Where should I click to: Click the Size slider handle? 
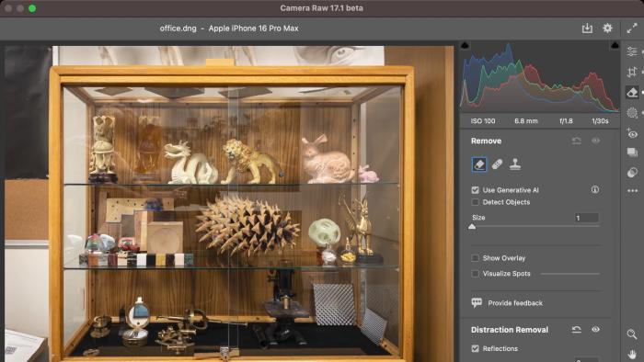(x=472, y=226)
